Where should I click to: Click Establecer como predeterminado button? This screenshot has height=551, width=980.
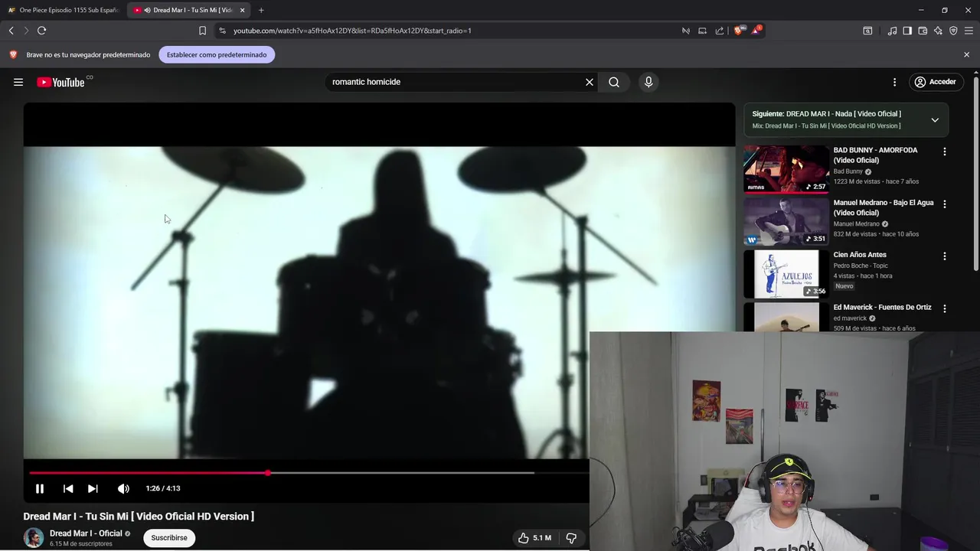217,54
